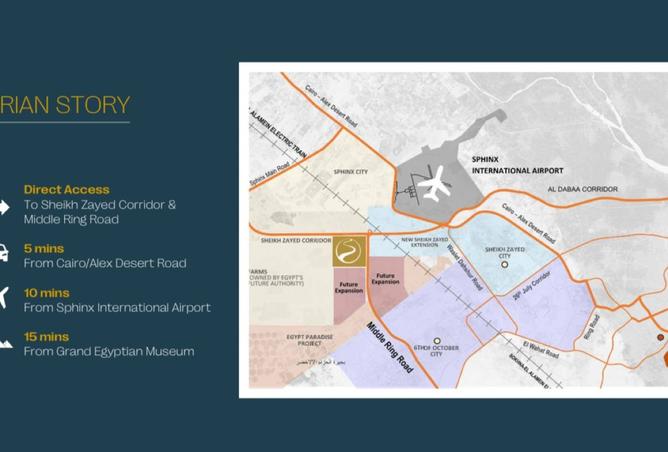Click the Sphinx International Airport map label

coord(517,164)
